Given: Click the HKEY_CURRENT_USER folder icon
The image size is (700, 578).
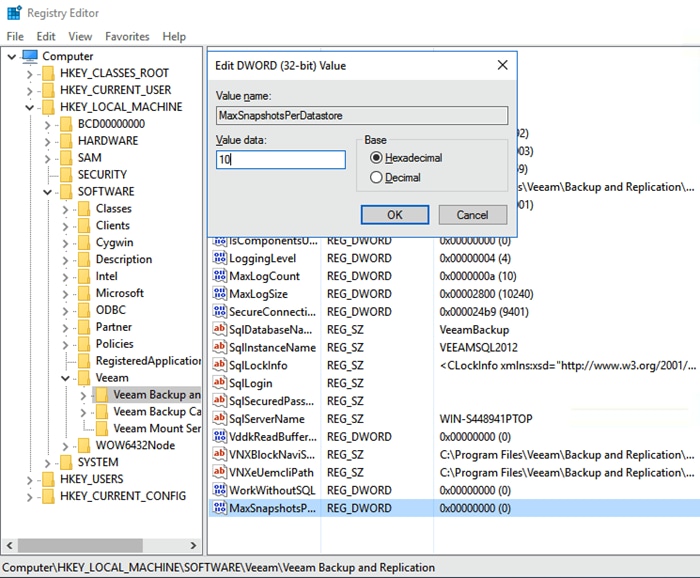Looking at the screenshot, I should coord(48,90).
